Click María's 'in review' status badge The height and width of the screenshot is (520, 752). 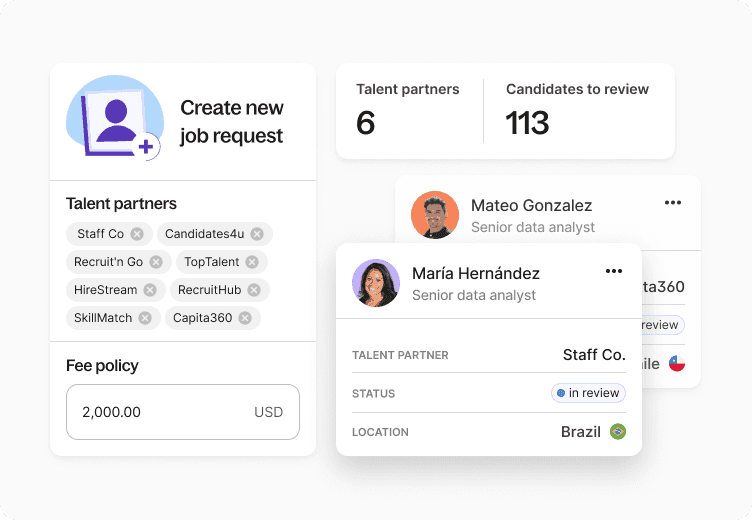tap(588, 393)
